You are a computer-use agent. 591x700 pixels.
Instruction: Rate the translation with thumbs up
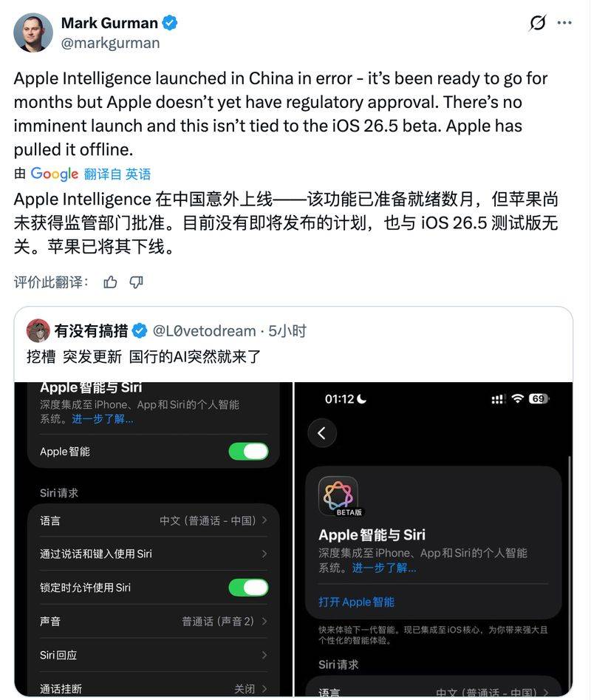point(110,282)
